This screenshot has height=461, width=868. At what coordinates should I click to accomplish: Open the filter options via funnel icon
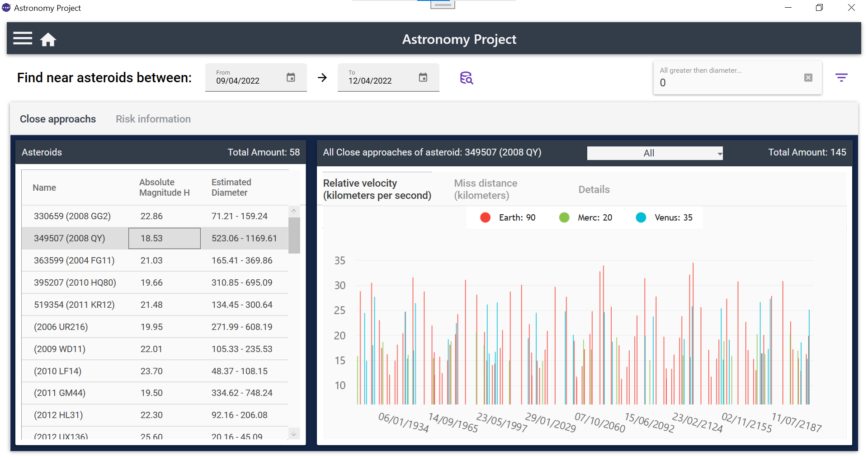click(842, 77)
